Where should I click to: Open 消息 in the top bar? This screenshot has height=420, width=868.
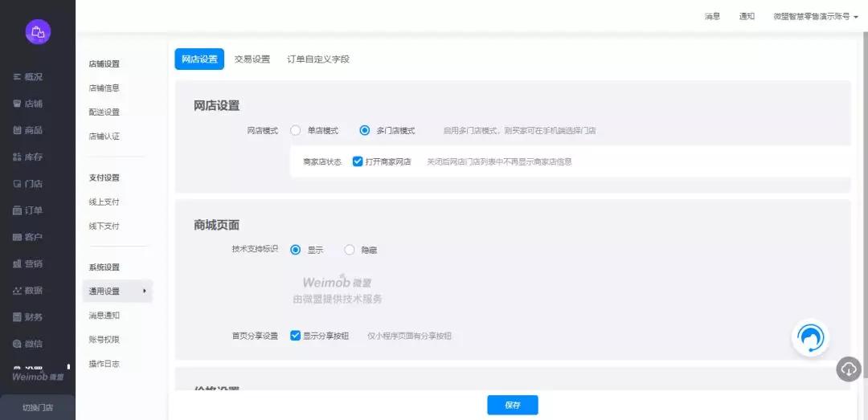(712, 17)
